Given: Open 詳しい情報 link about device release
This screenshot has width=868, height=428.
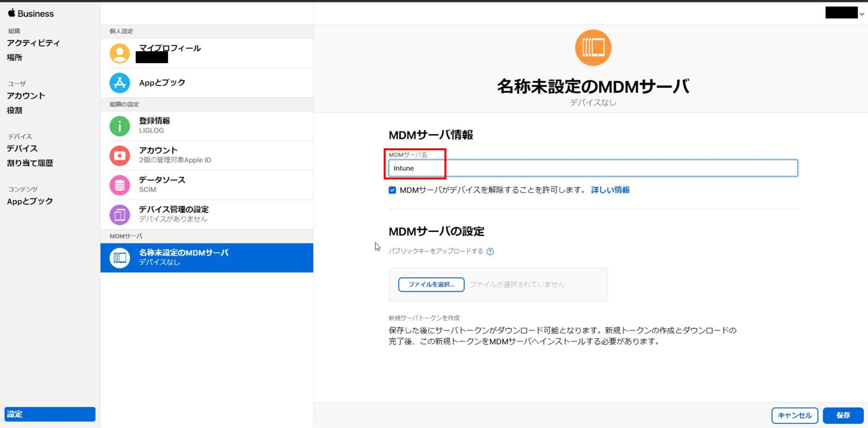Looking at the screenshot, I should 610,190.
